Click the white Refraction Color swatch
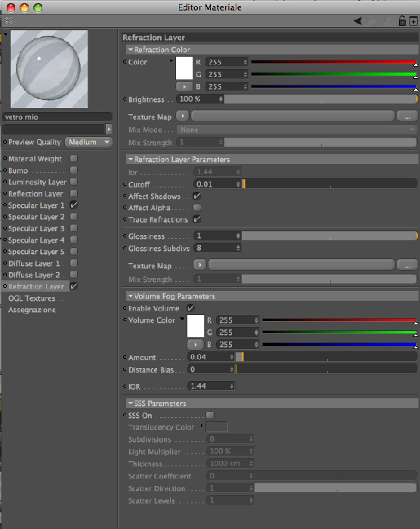The width and height of the screenshot is (420, 529). tap(184, 68)
